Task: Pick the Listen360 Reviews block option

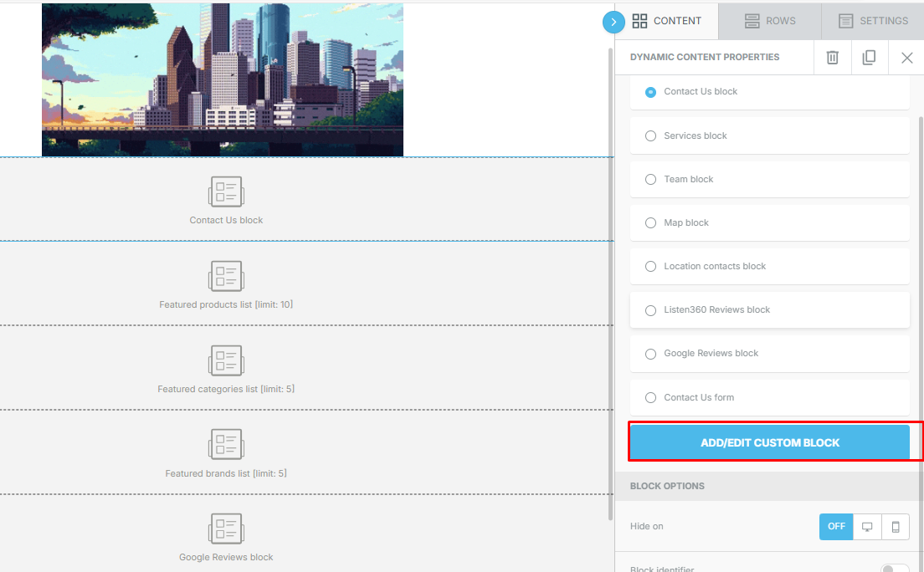Action: 650,310
